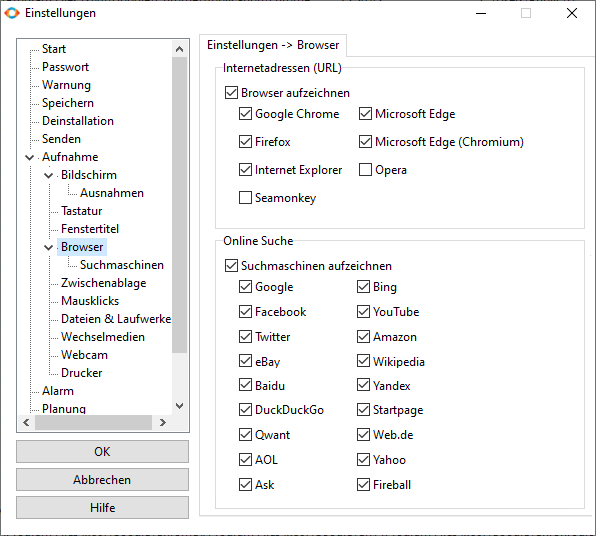The width and height of the screenshot is (596, 536).
Task: Select the Fenstertitel tree item
Action: 90,229
